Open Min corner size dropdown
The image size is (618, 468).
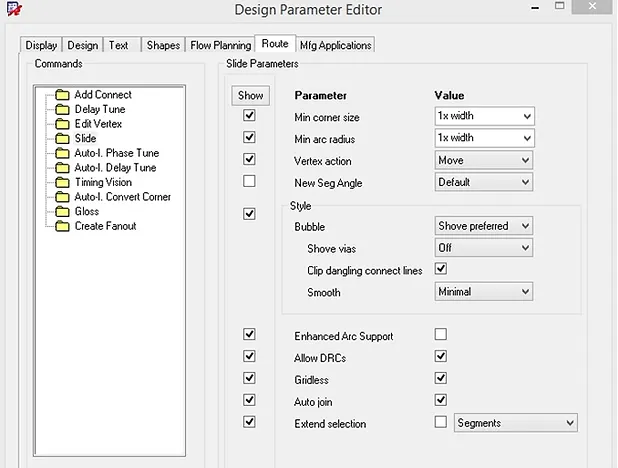coord(484,116)
